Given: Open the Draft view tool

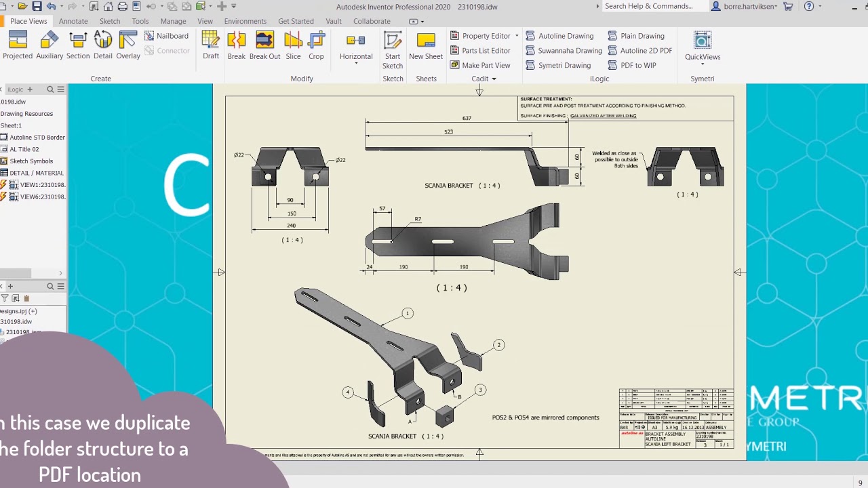Looking at the screenshot, I should point(211,45).
